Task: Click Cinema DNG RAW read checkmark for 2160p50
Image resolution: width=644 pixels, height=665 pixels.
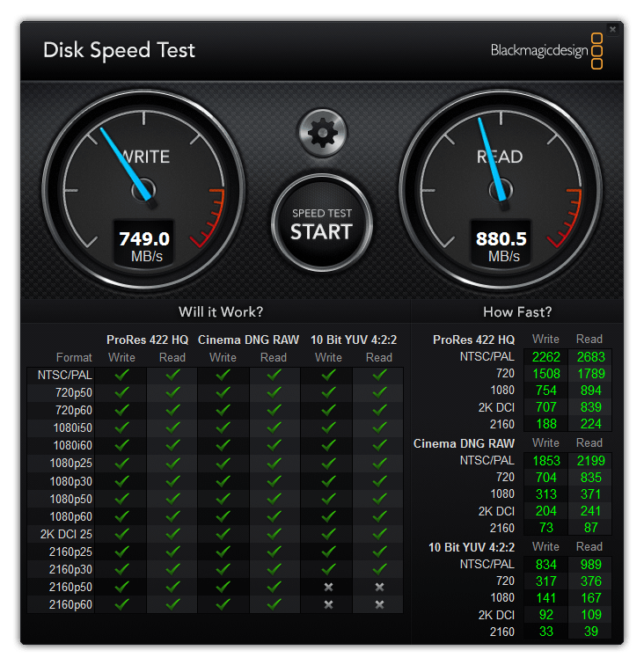Action: tap(274, 587)
